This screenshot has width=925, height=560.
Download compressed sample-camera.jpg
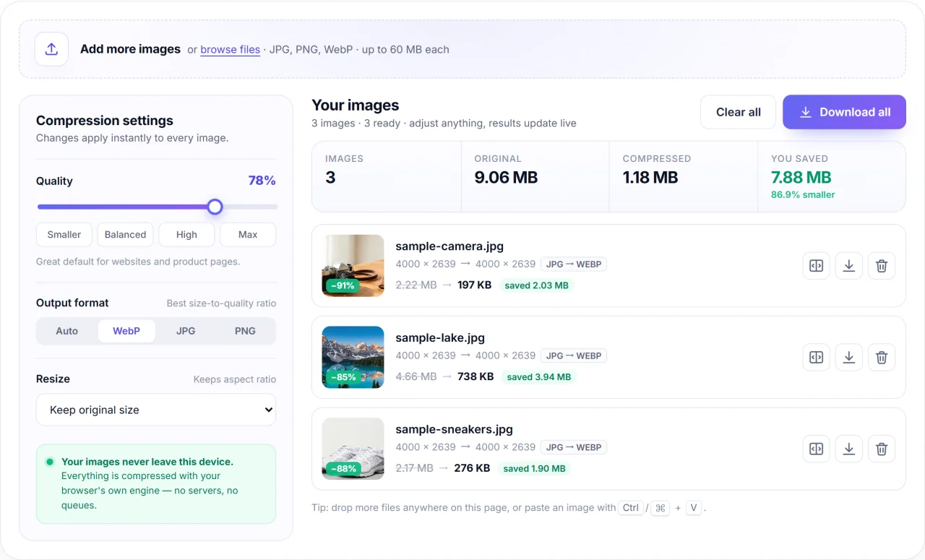click(849, 266)
